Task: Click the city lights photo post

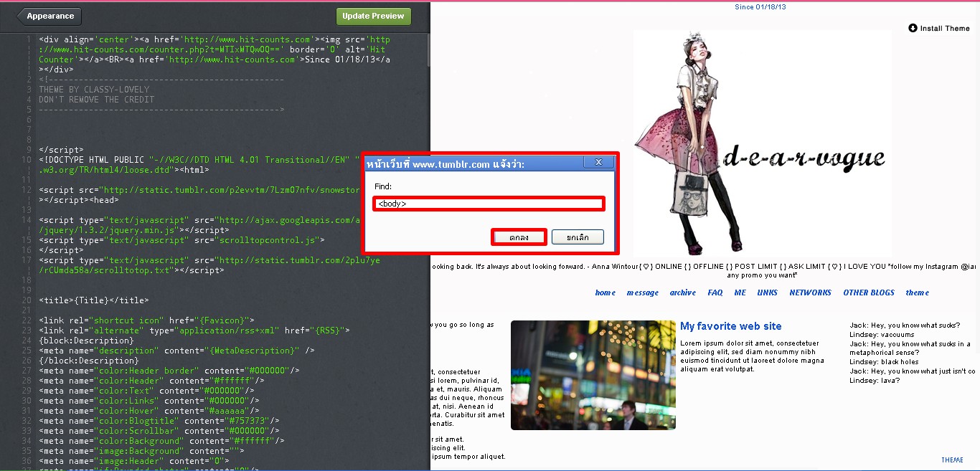Action: [x=593, y=375]
